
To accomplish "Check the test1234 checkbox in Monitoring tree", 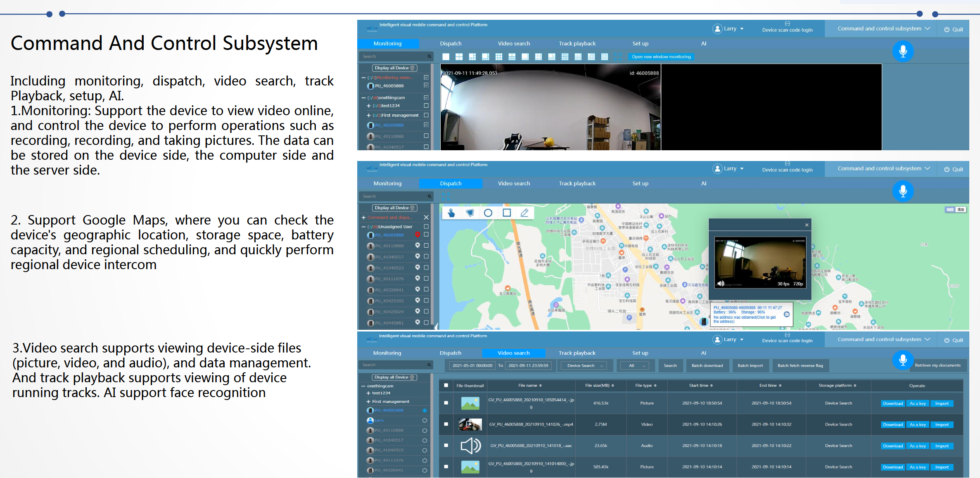I will [426, 106].
